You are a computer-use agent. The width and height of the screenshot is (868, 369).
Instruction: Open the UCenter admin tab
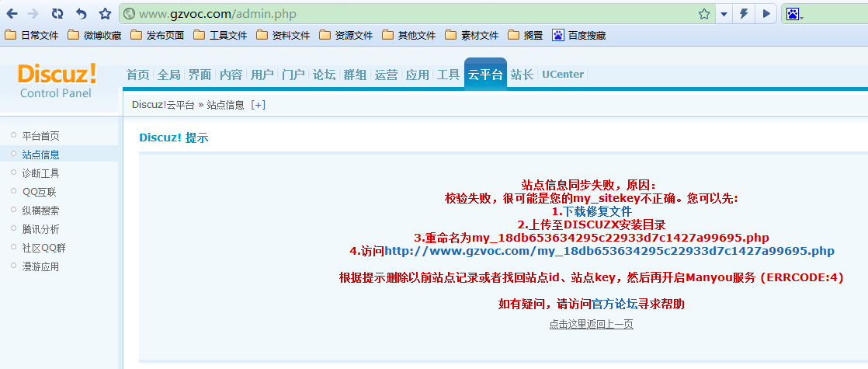click(562, 75)
